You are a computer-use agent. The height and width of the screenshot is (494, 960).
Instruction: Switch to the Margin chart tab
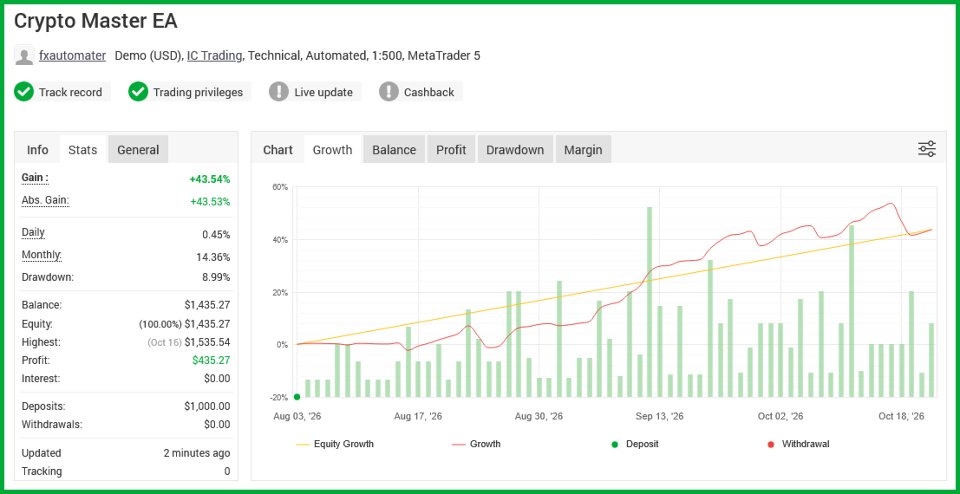[583, 149]
